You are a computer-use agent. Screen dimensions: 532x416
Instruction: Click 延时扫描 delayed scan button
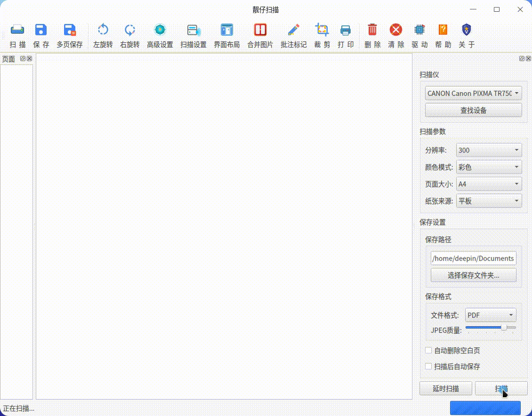(x=445, y=388)
